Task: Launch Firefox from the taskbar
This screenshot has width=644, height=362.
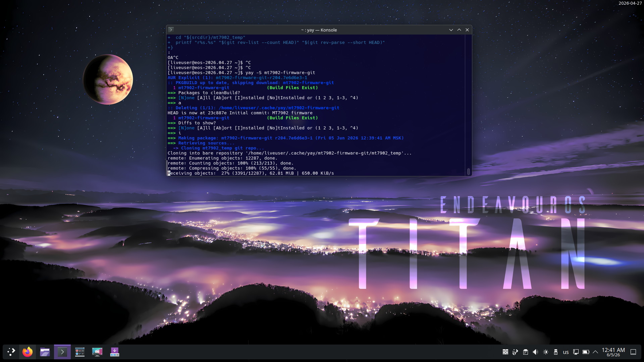Action: [28, 352]
